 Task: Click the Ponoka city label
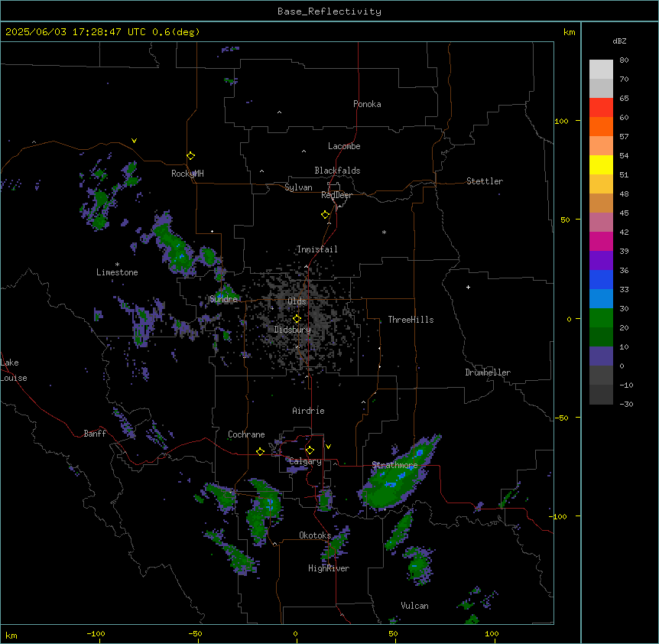[367, 104]
